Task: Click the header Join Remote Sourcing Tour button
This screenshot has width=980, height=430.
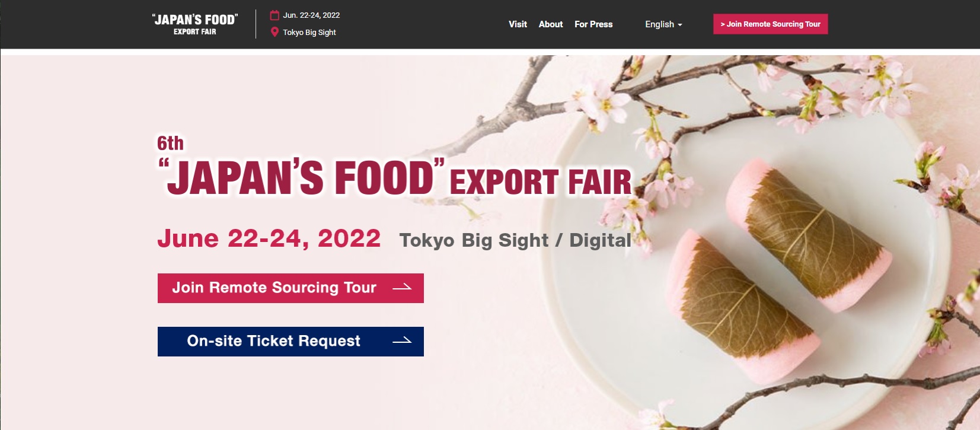Action: coord(770,24)
